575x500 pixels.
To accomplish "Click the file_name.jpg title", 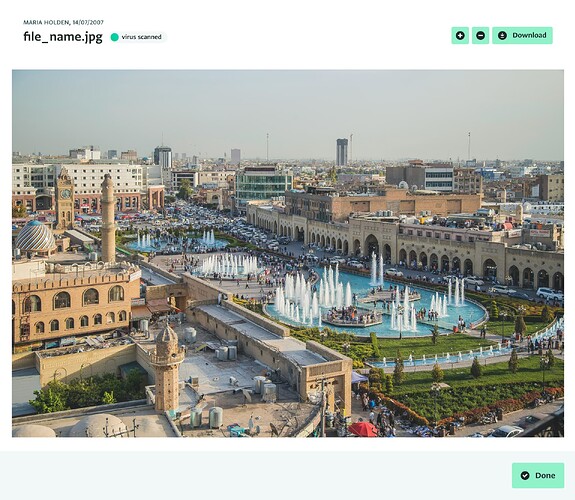I will click(x=63, y=37).
